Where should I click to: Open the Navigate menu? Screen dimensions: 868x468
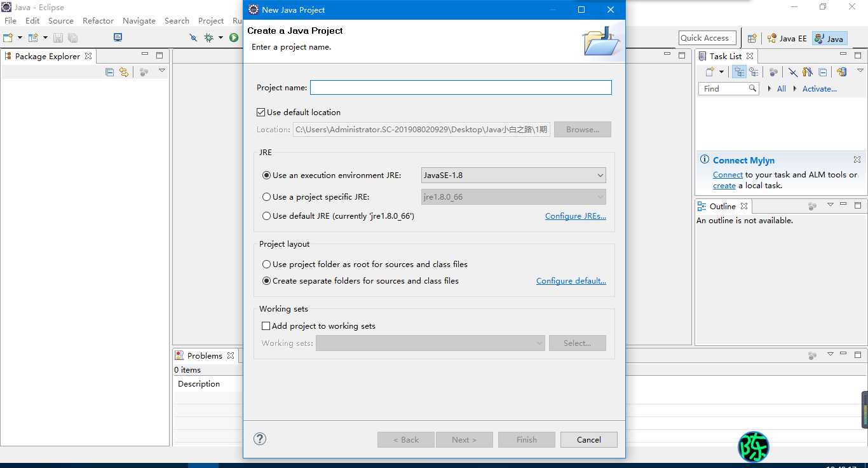[139, 20]
